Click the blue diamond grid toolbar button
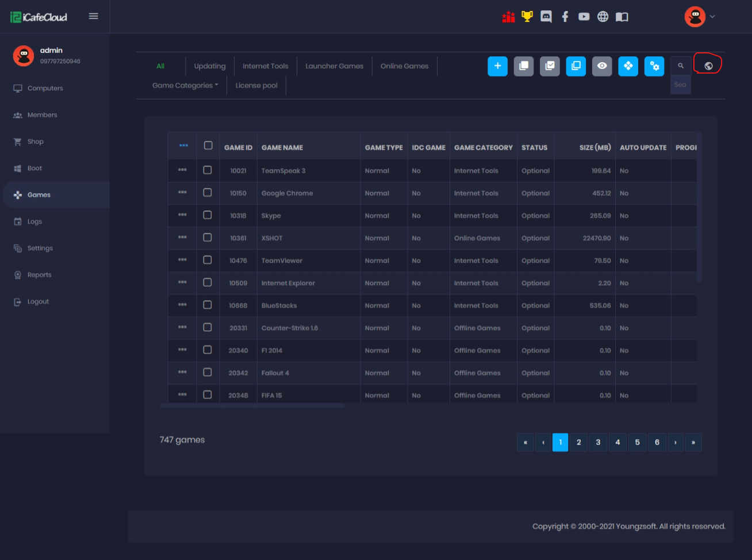This screenshot has width=752, height=560. pos(628,66)
